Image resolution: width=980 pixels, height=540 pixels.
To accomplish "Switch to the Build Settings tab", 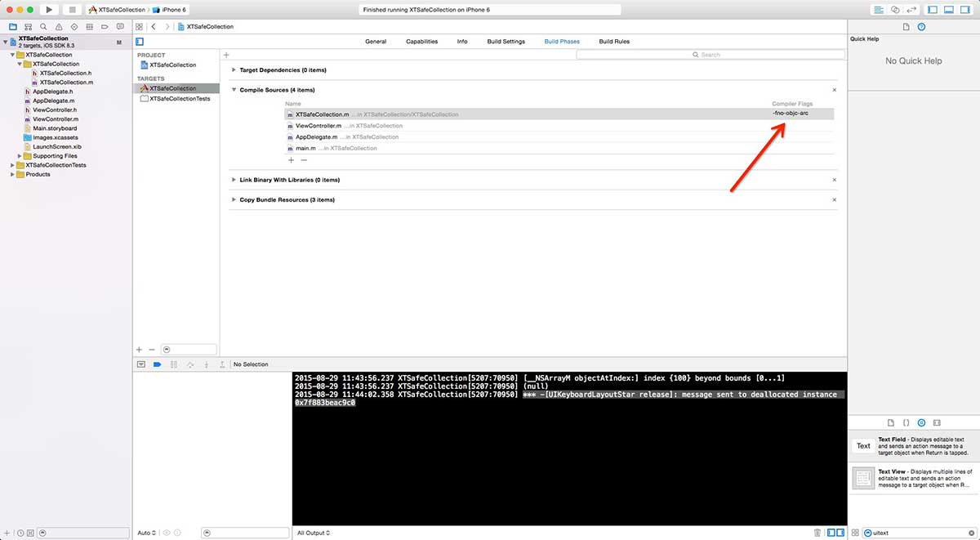I will pos(506,42).
